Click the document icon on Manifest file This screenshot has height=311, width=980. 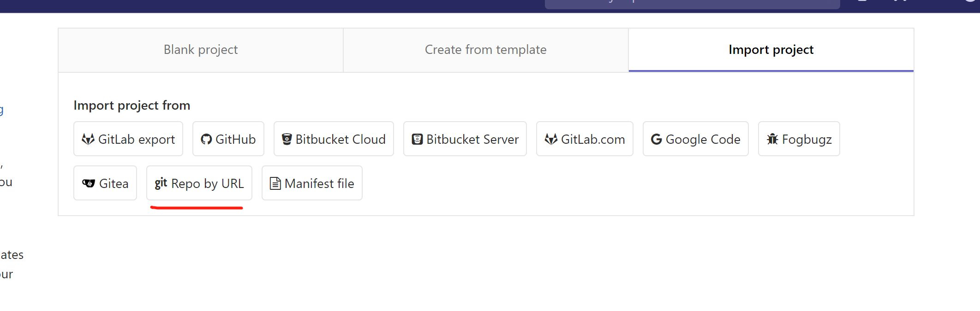(x=275, y=183)
